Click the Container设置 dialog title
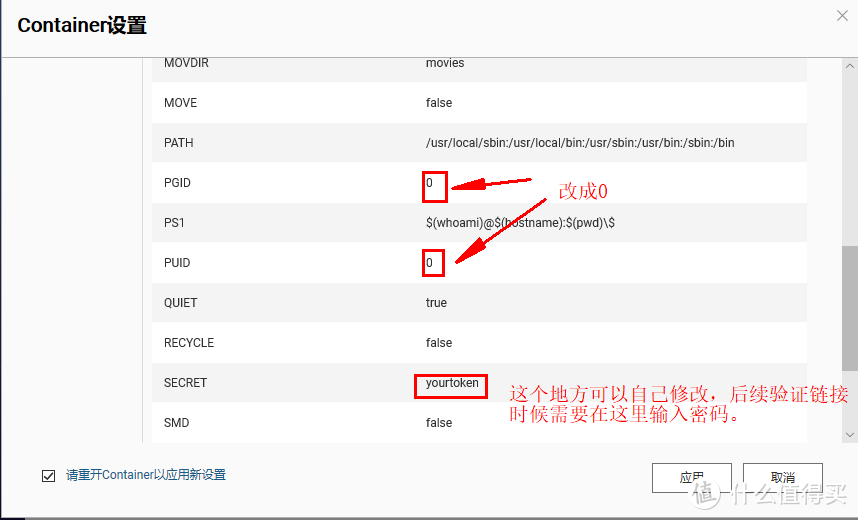858x520 pixels. [82, 25]
